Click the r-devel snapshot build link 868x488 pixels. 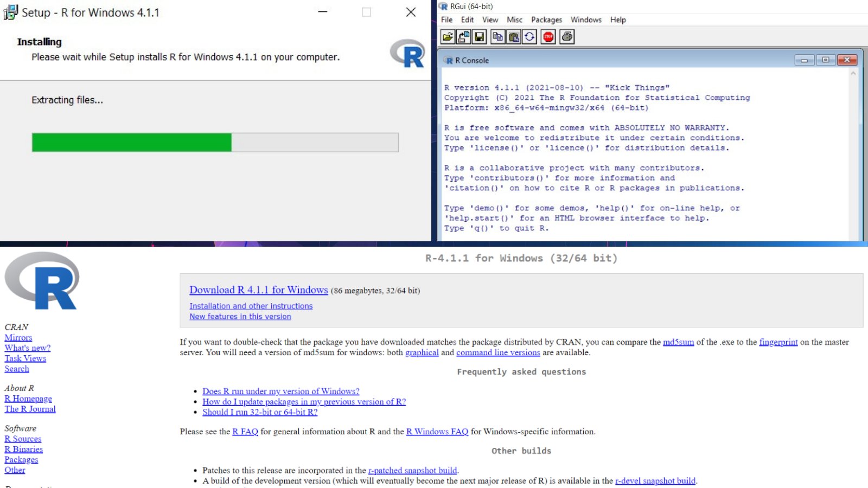pos(655,481)
